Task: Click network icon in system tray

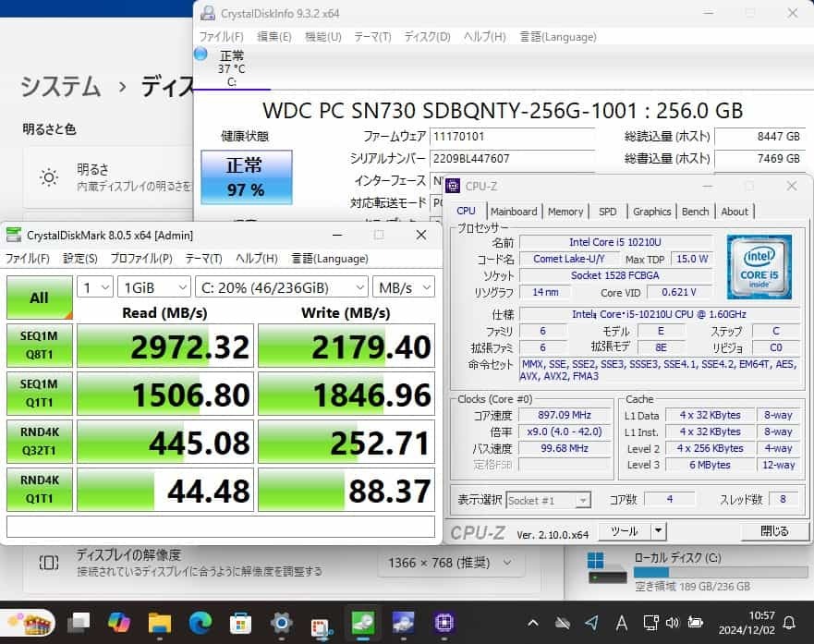Action: click(650, 622)
